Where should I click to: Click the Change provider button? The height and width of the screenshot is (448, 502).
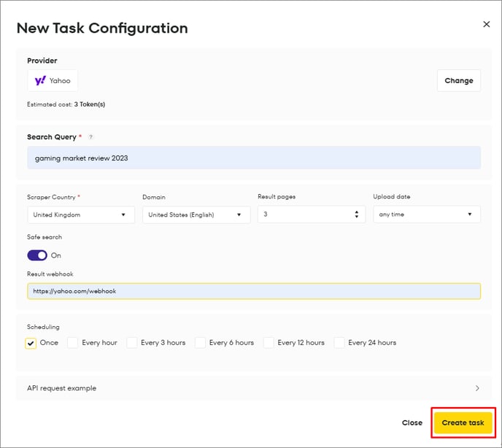458,81
